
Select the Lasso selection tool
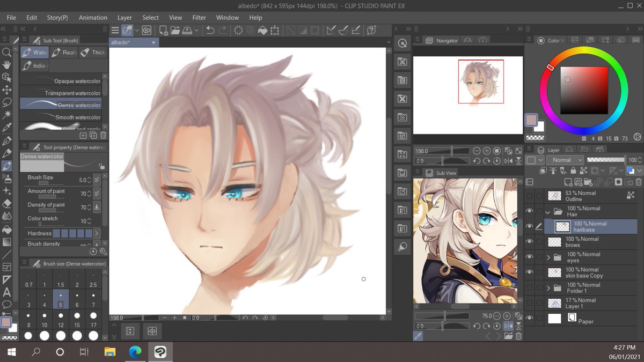click(x=7, y=102)
